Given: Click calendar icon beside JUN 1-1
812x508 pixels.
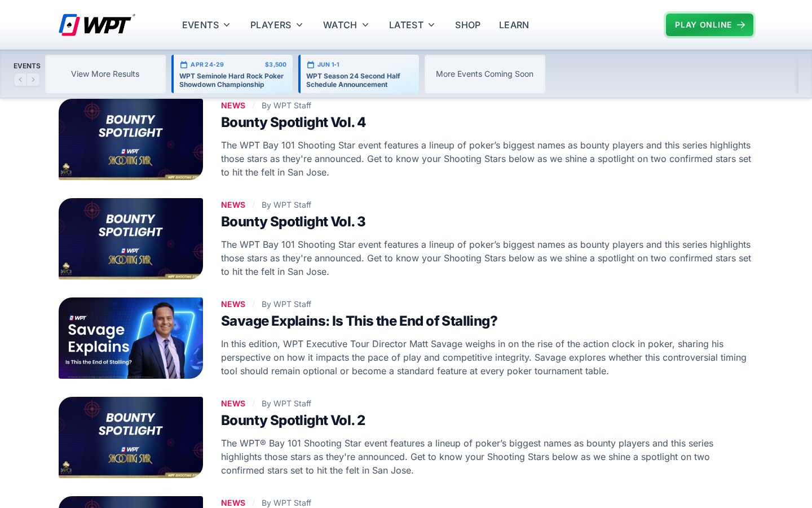Looking at the screenshot, I should click(x=310, y=64).
